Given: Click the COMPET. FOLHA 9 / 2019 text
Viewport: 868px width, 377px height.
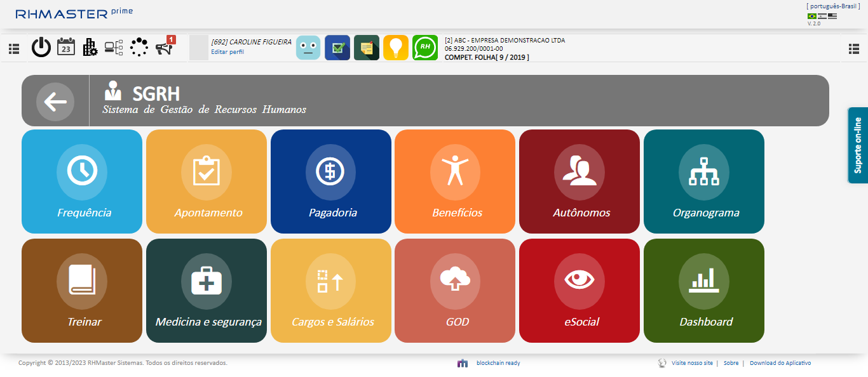Looking at the screenshot, I should click(x=487, y=57).
